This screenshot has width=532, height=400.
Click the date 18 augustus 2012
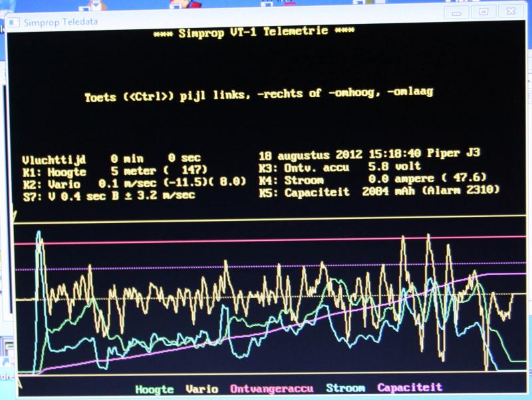pyautogui.click(x=311, y=156)
